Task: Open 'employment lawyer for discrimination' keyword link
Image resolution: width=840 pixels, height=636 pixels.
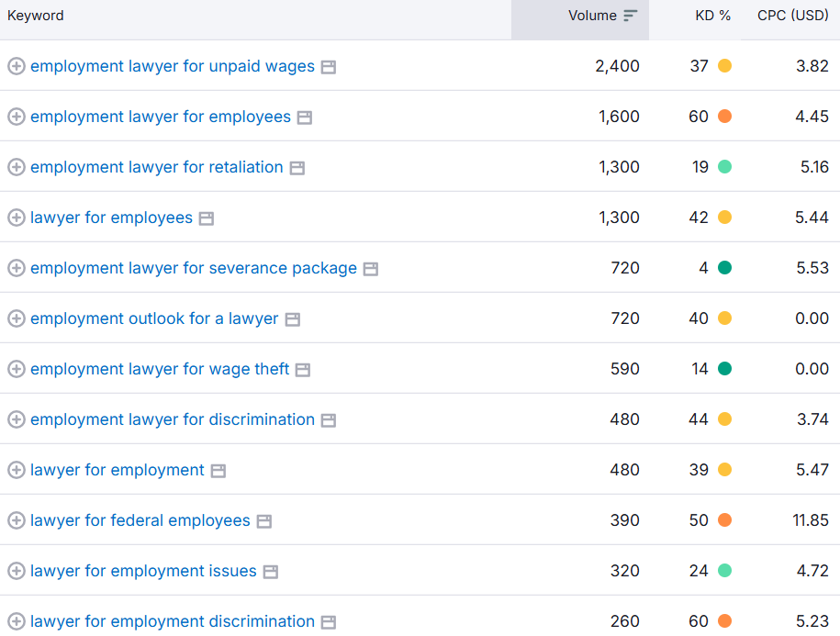Action: 173,419
